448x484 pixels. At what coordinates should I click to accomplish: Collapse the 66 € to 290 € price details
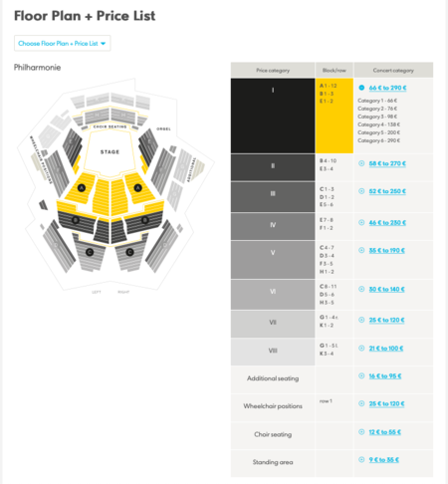361,88
